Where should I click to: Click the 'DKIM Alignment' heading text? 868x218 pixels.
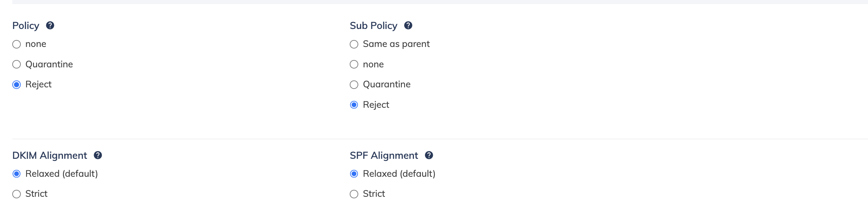coord(49,156)
